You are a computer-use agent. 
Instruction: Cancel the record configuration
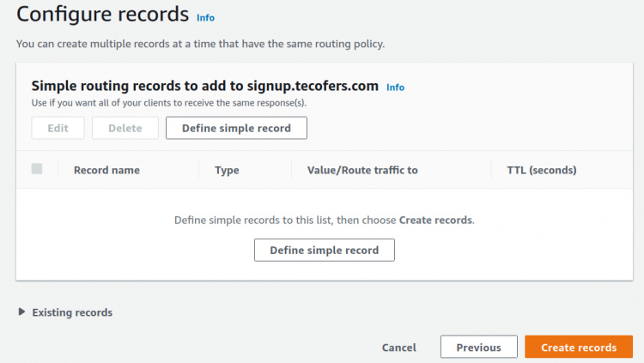pyautogui.click(x=399, y=348)
